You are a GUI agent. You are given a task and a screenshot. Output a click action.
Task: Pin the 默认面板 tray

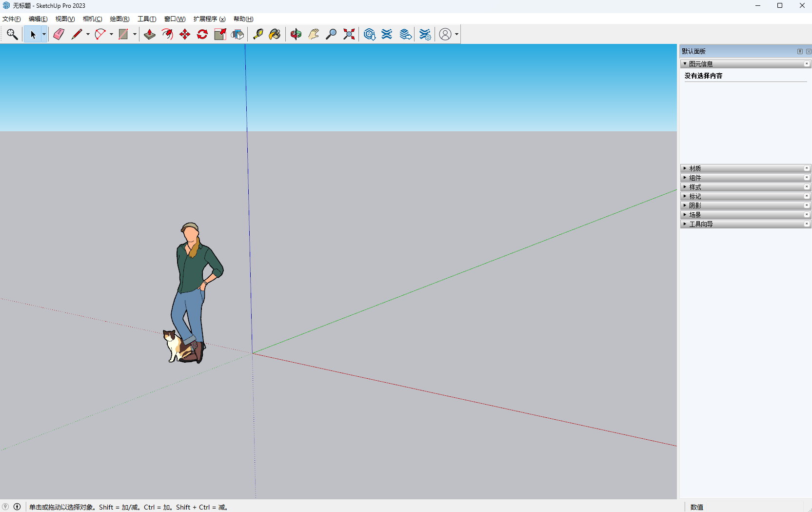point(800,51)
